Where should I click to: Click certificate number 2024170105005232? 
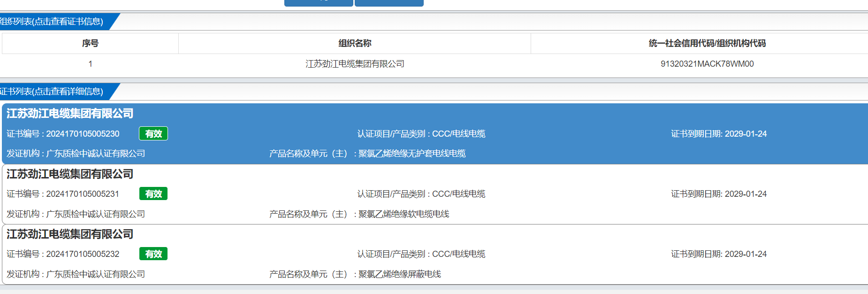(83, 254)
